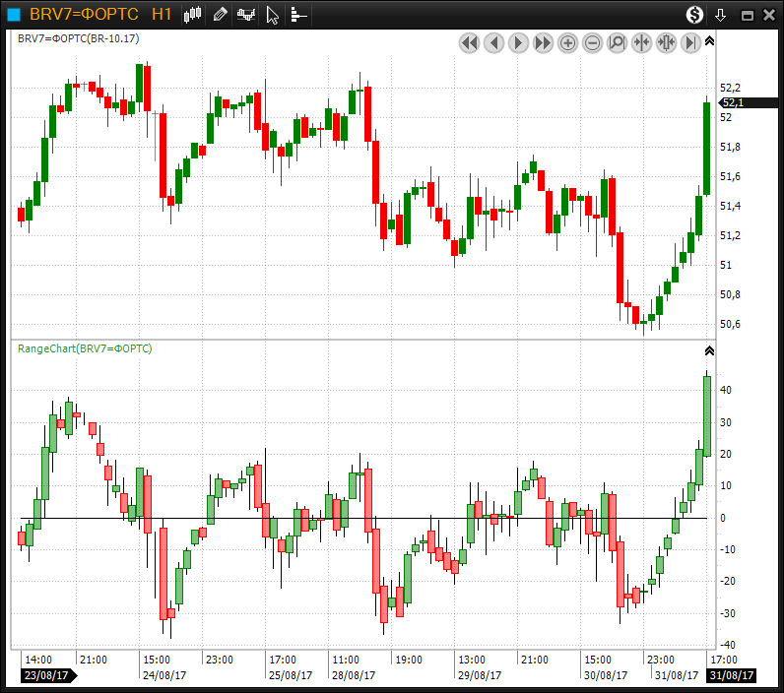The width and height of the screenshot is (784, 693).
Task: Select the cursor pointer tool
Action: pyautogui.click(x=273, y=14)
